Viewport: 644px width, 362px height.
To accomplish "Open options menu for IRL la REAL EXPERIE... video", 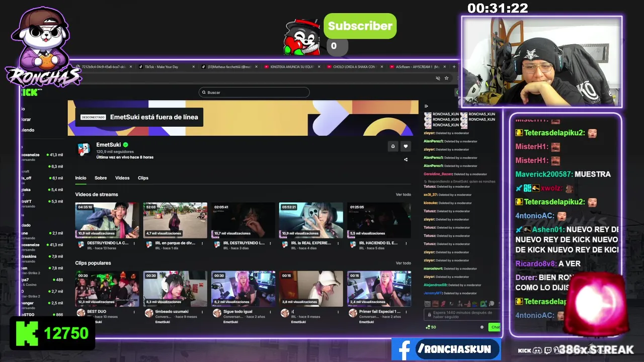I will coord(338,243).
